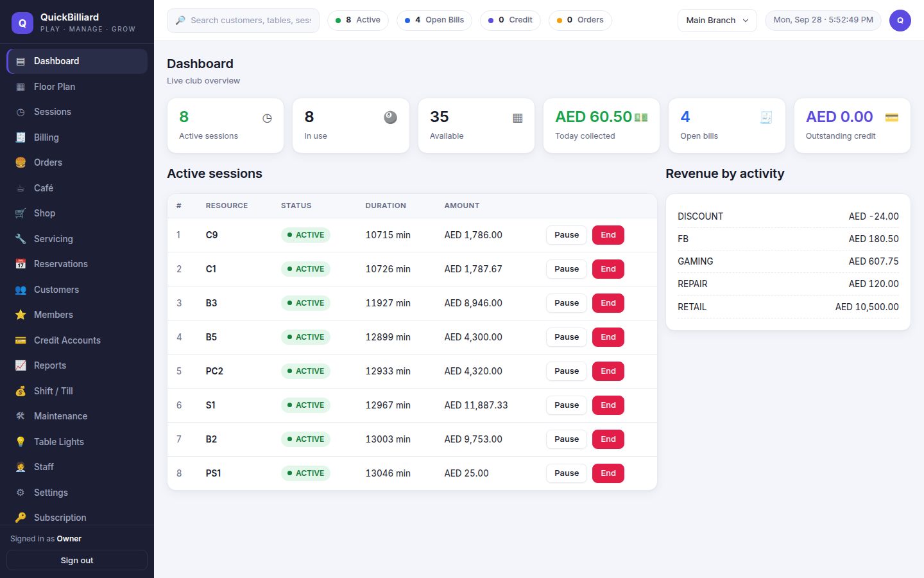Click the Reservations calendar icon
The image size is (924, 578).
[x=21, y=264]
